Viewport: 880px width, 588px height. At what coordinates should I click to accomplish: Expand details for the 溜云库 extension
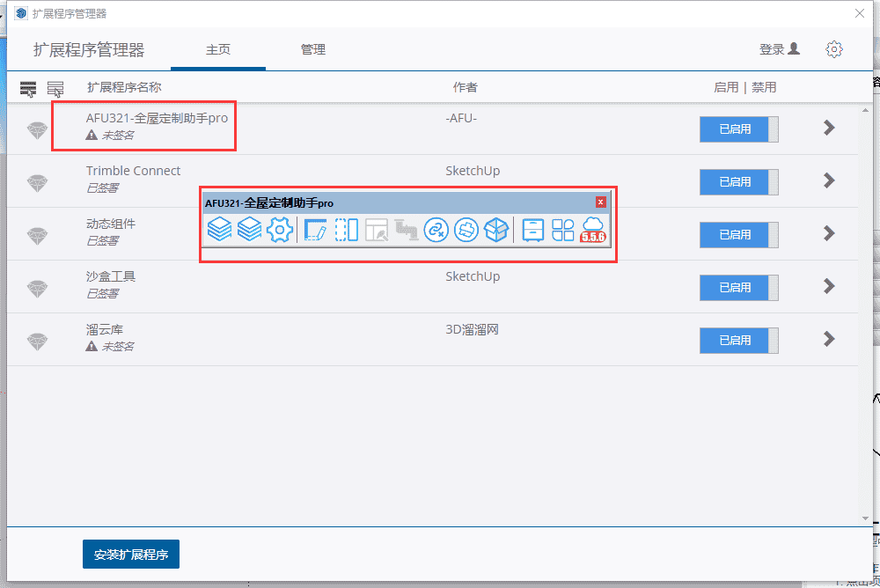pyautogui.click(x=828, y=340)
